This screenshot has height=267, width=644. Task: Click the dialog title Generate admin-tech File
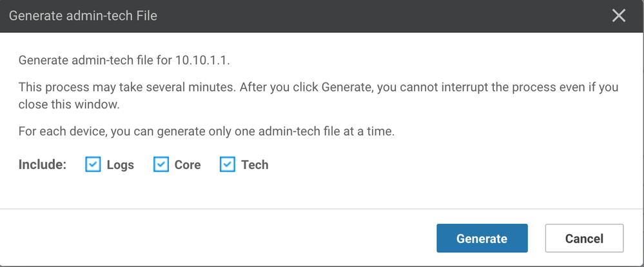(x=83, y=16)
